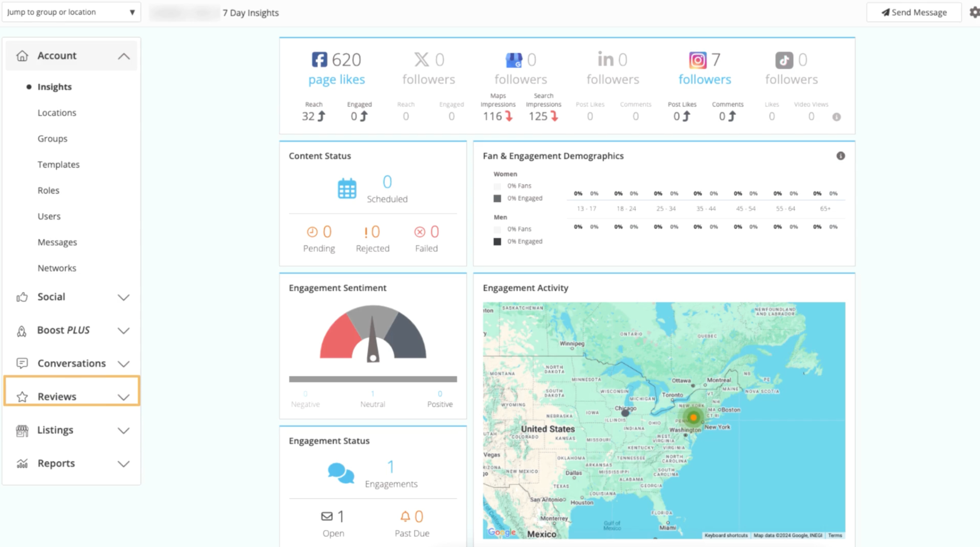Click the Boost PLUS rocket icon
980x547 pixels.
(x=22, y=331)
